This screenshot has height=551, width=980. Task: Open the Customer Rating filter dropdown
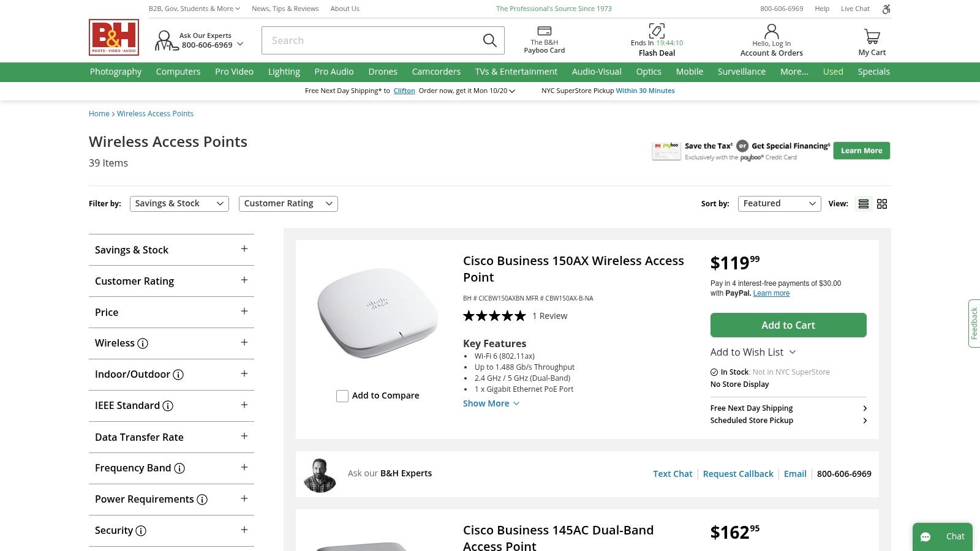click(288, 204)
